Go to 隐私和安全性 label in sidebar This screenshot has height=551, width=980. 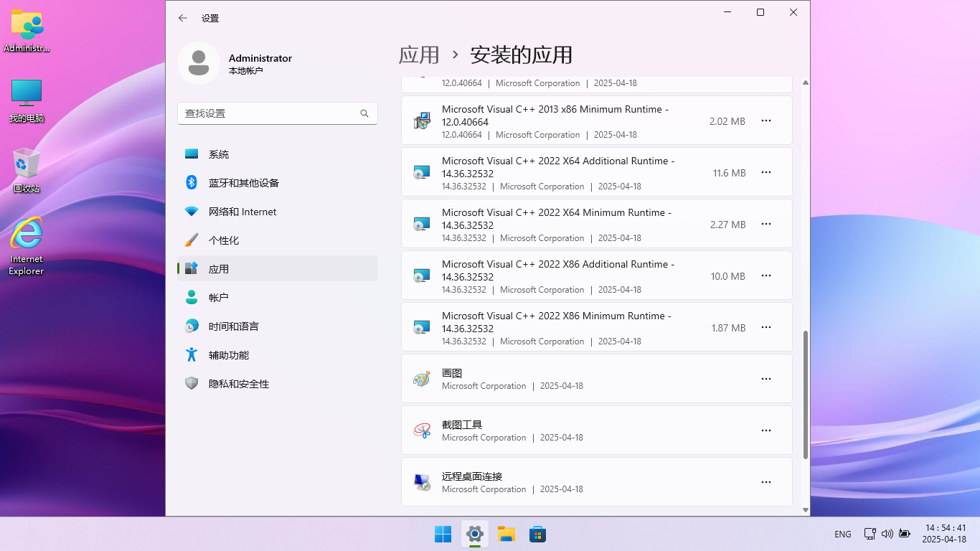point(239,384)
